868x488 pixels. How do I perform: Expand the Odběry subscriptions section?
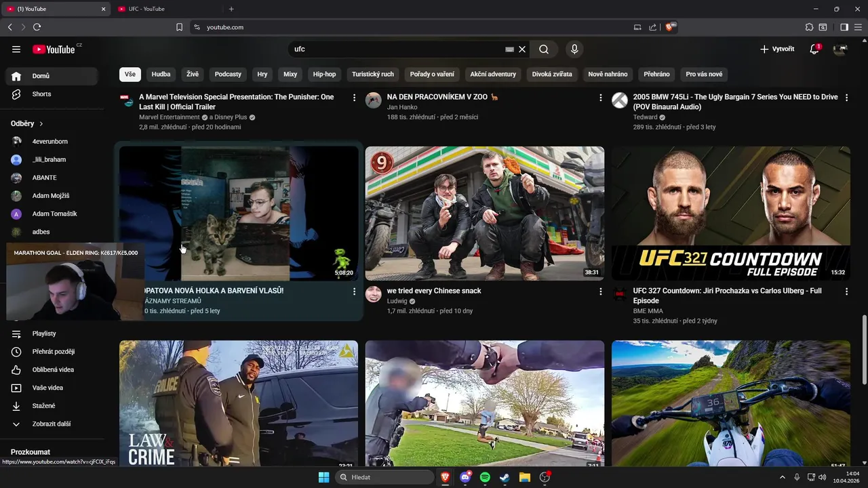pos(27,123)
